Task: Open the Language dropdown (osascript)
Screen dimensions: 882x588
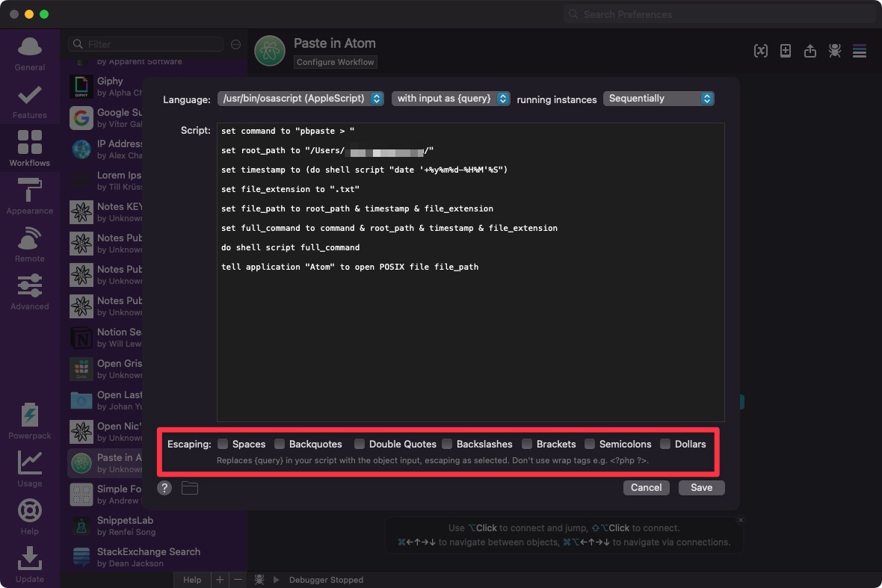Action: pyautogui.click(x=301, y=99)
